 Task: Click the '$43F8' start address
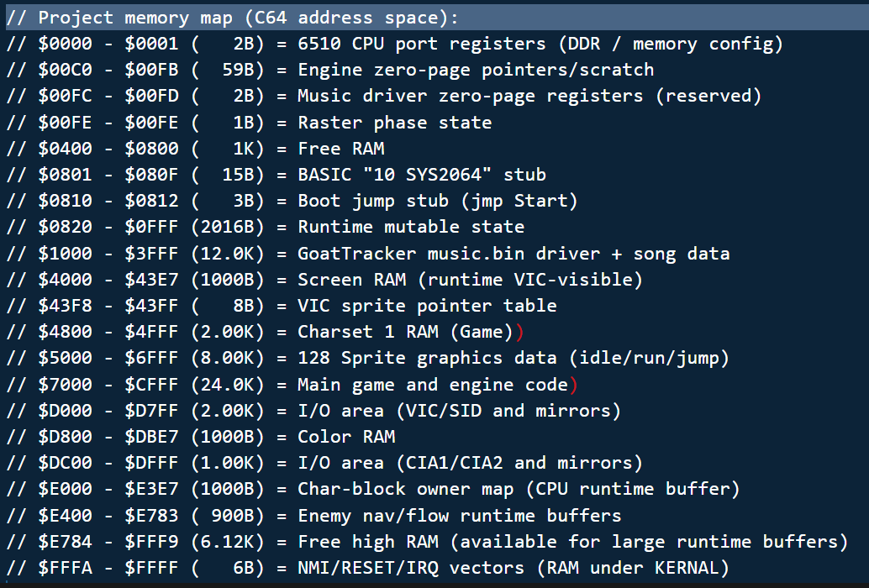(65, 306)
